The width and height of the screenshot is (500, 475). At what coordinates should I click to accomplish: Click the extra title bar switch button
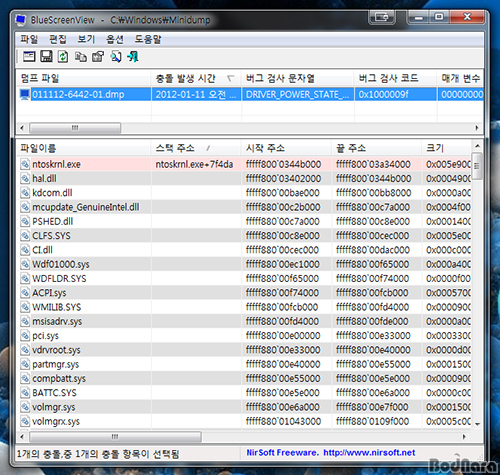(382, 17)
